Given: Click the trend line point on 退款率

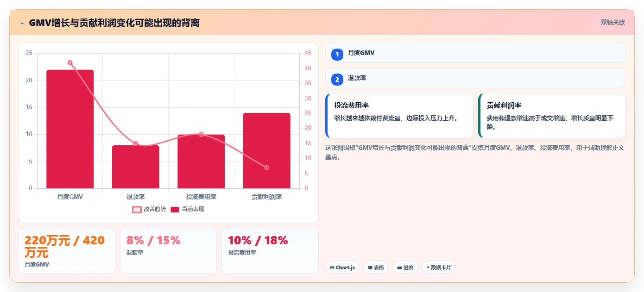Looking at the screenshot, I should 136,143.
